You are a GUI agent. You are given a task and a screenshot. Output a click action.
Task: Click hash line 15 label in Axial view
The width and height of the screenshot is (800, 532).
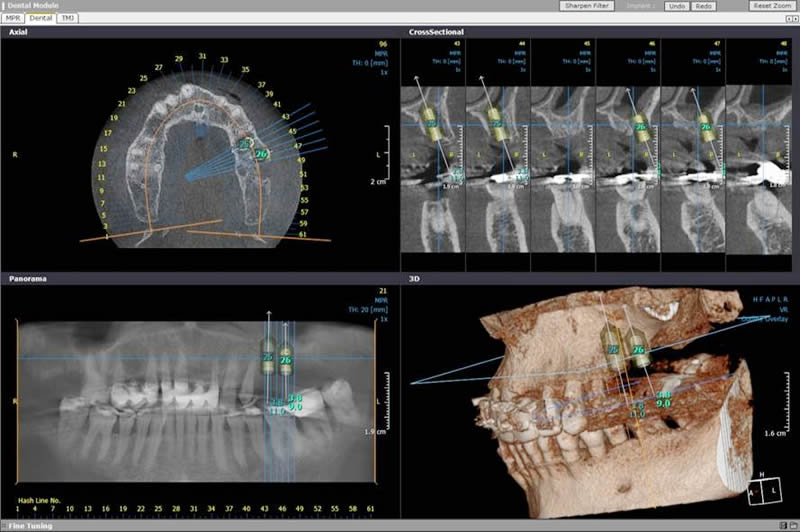(x=104, y=149)
